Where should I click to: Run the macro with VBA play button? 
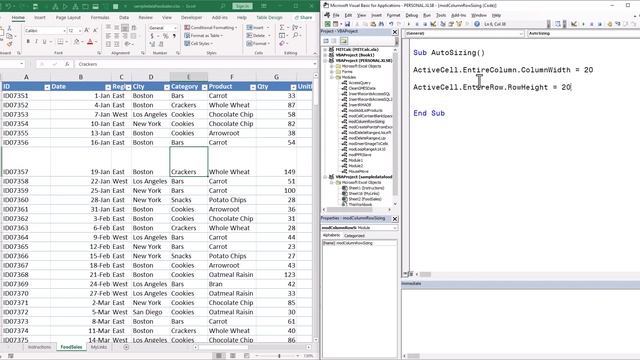(x=409, y=24)
